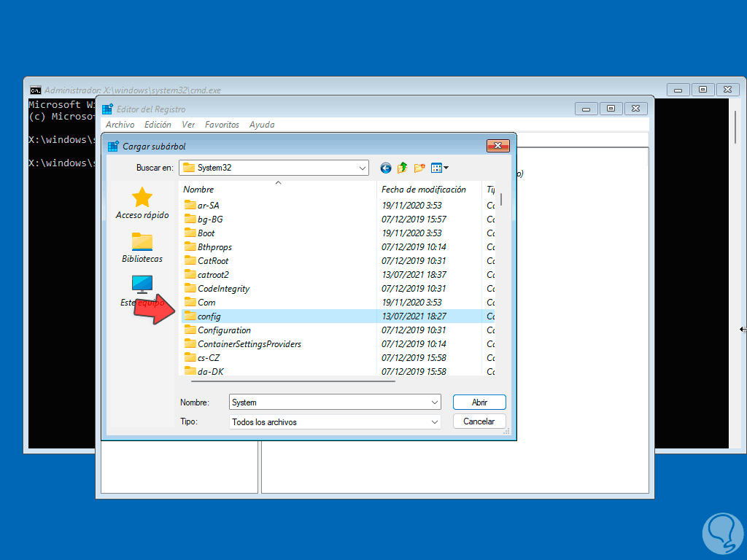This screenshot has width=747, height=560.
Task: Click the bg-BG date 07/12/2019 15:57
Action: click(414, 219)
